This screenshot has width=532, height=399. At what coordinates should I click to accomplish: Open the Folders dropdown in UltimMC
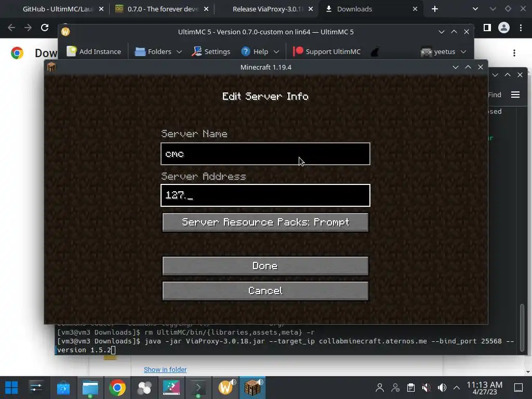point(158,51)
